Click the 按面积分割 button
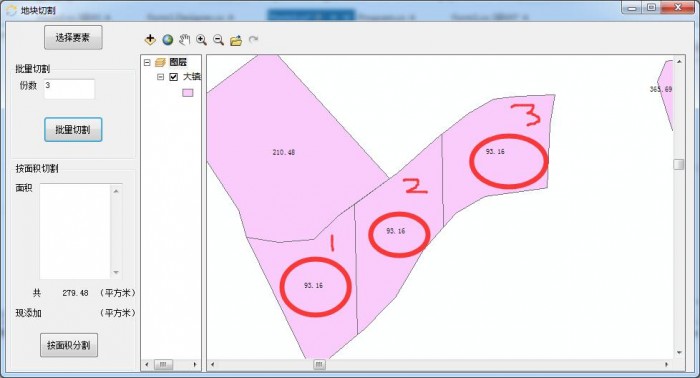This screenshot has height=378, width=700. tap(69, 345)
